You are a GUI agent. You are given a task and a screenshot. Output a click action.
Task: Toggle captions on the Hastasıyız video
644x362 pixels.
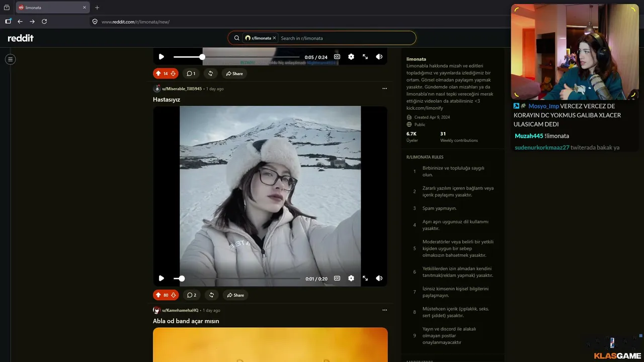coord(337,278)
